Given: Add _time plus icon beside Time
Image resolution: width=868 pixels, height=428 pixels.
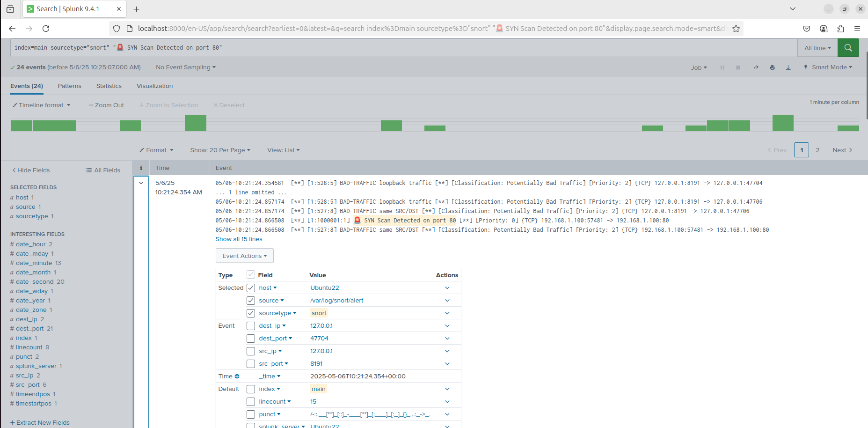Looking at the screenshot, I should tap(237, 376).
